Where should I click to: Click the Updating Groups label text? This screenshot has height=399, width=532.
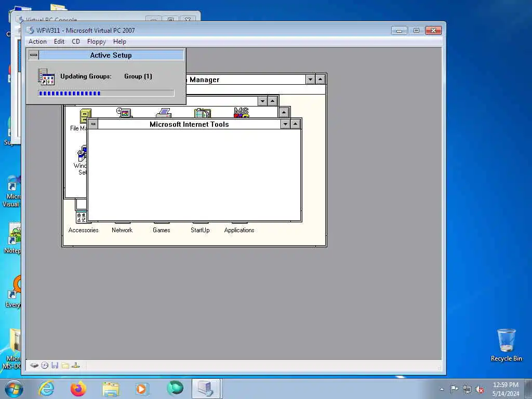(86, 76)
